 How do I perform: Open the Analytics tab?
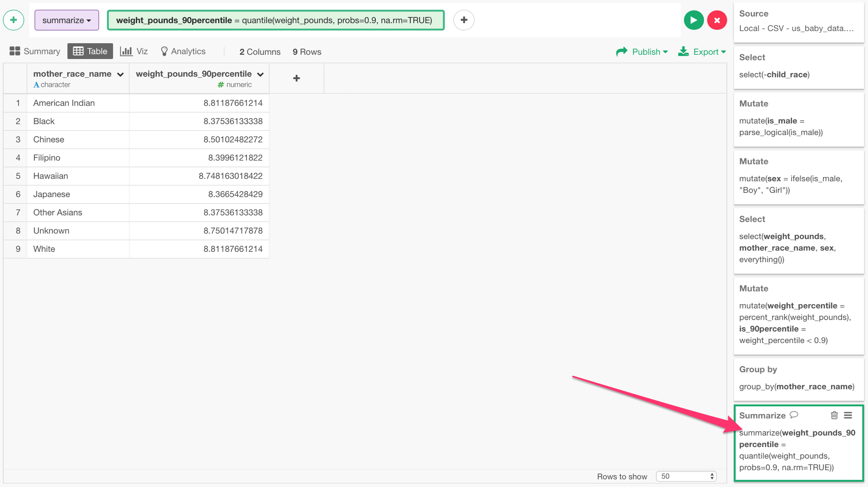pyautogui.click(x=183, y=51)
